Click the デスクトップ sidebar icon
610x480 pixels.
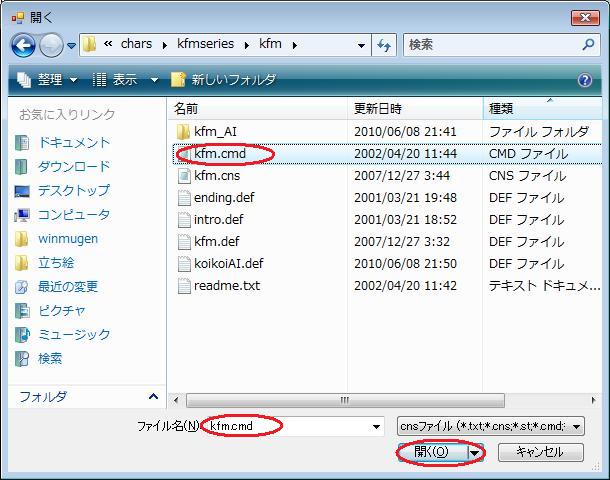[22, 191]
